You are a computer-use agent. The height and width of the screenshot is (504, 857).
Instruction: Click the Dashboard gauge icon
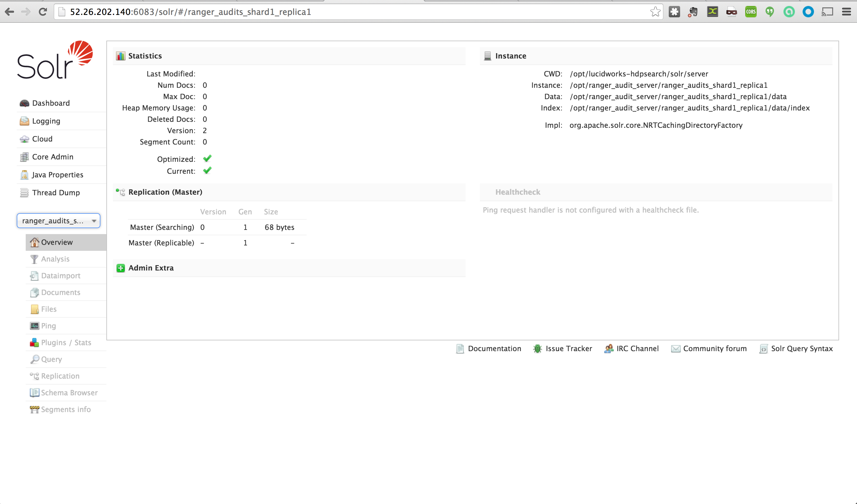coord(24,103)
